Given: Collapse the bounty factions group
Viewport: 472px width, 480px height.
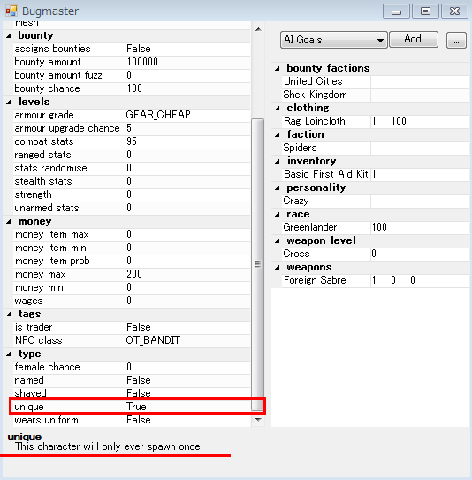Looking at the screenshot, I should pyautogui.click(x=277, y=69).
